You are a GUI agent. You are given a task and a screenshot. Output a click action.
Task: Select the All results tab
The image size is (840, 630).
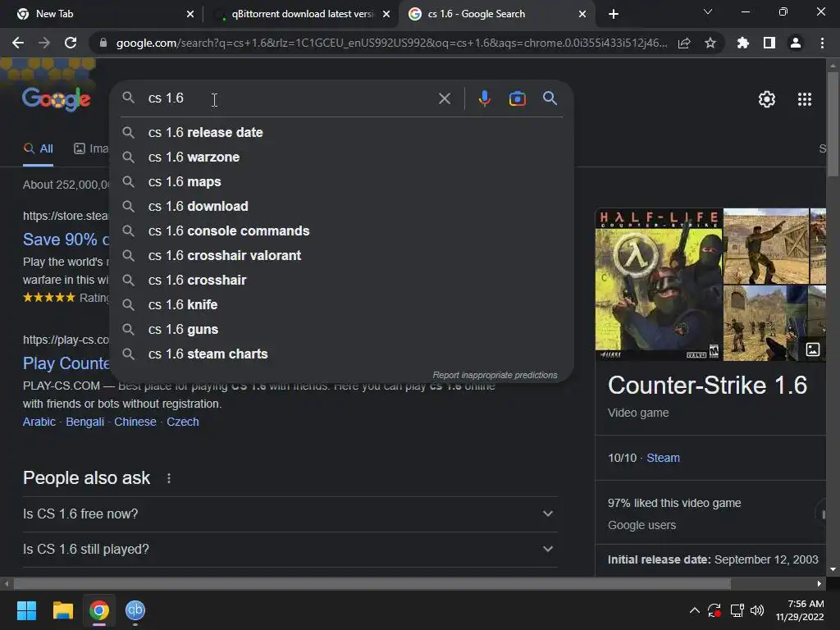click(38, 149)
